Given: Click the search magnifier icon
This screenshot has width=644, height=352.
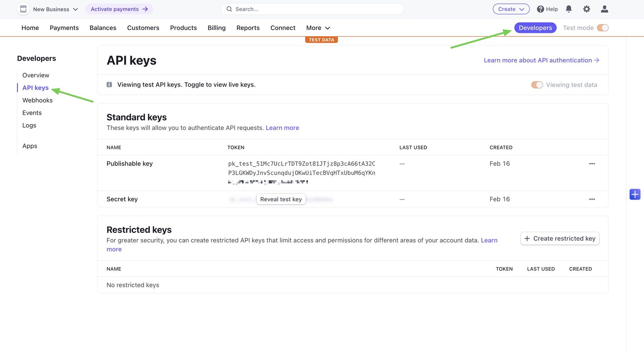Looking at the screenshot, I should [x=229, y=9].
